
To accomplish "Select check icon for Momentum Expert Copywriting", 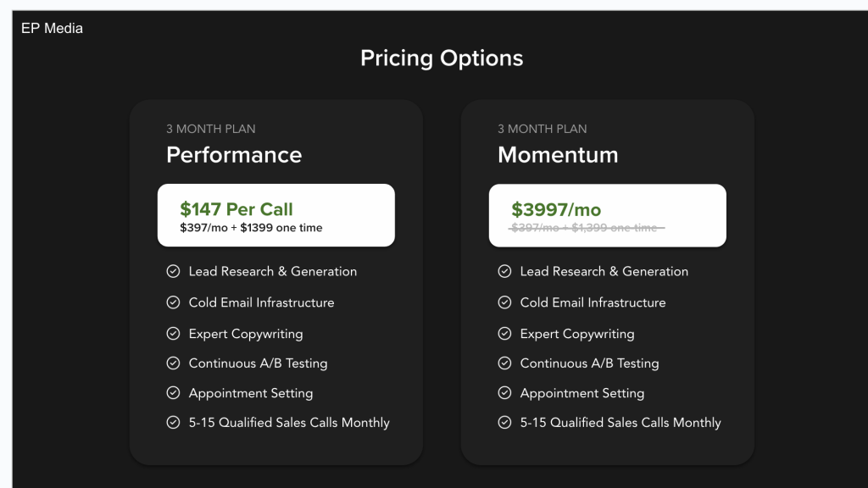I will click(504, 333).
